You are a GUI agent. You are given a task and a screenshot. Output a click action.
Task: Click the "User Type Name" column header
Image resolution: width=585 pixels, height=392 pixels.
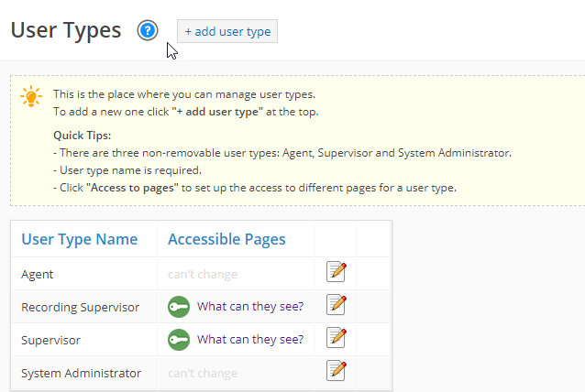coord(80,240)
